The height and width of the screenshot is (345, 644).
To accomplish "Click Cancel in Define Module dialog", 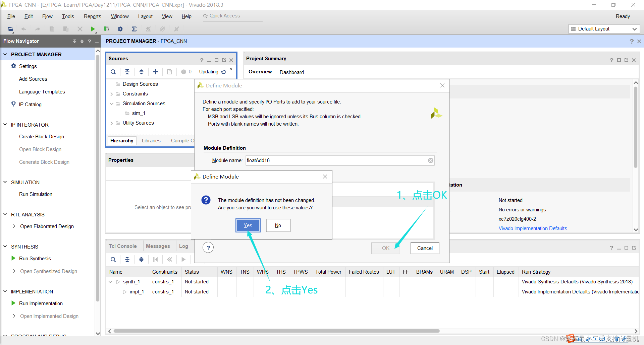I will point(425,248).
